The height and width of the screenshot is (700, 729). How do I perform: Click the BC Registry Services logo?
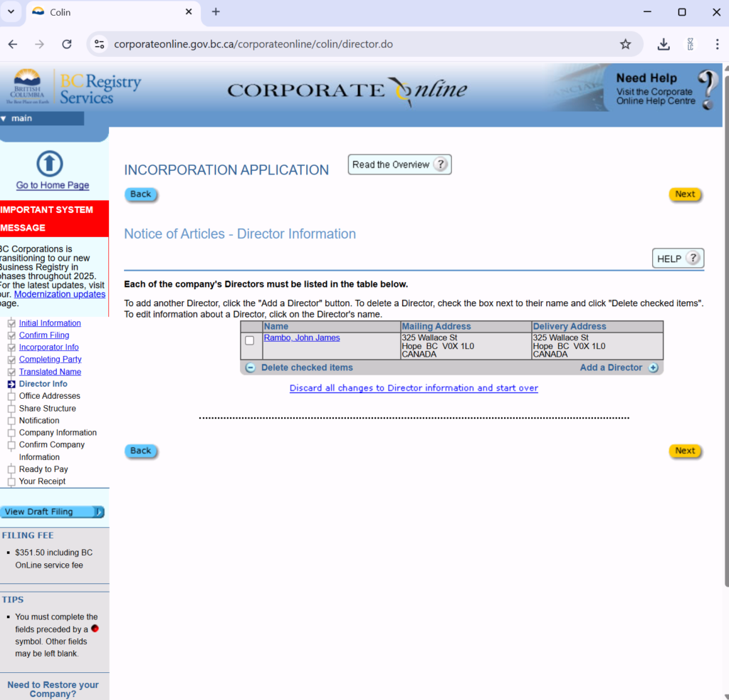click(x=75, y=88)
